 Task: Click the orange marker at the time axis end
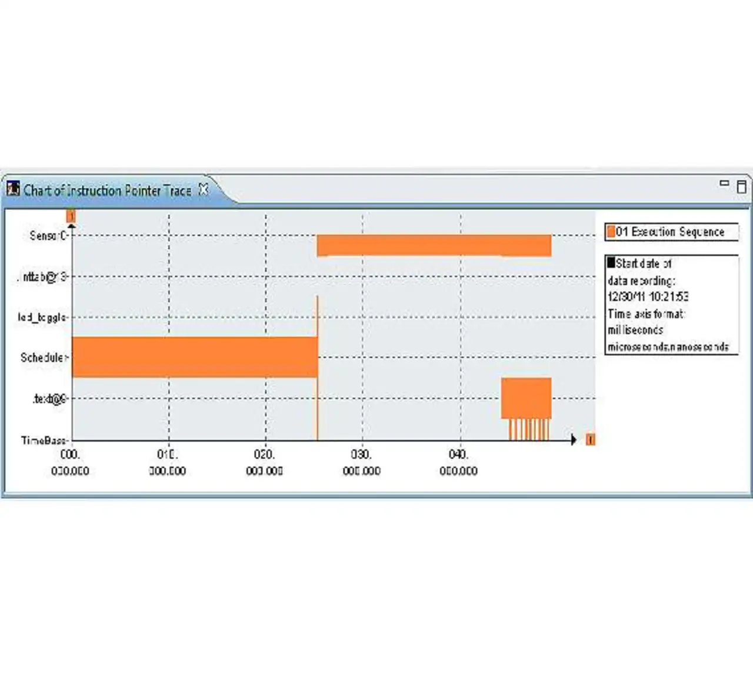tap(590, 439)
